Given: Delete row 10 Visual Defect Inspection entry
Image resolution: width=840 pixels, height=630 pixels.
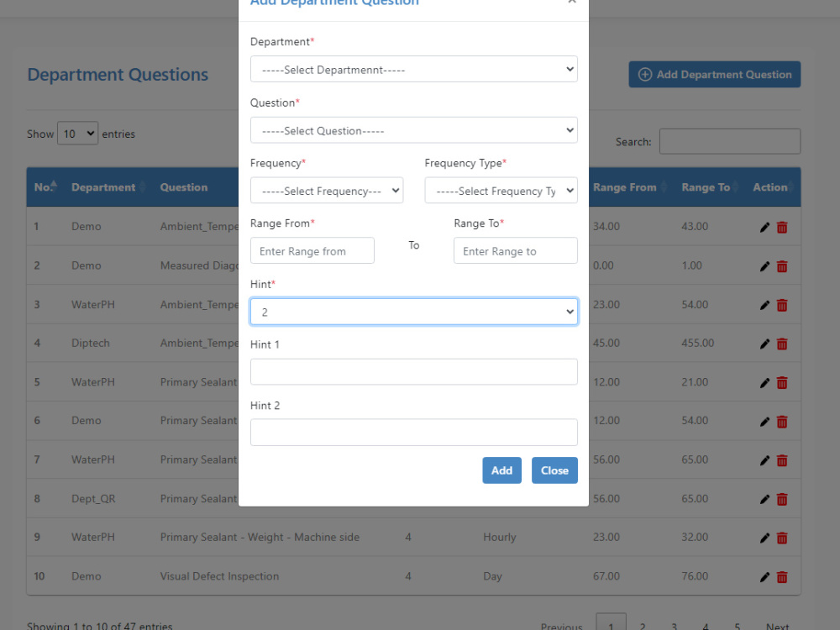Looking at the screenshot, I should [x=782, y=577].
